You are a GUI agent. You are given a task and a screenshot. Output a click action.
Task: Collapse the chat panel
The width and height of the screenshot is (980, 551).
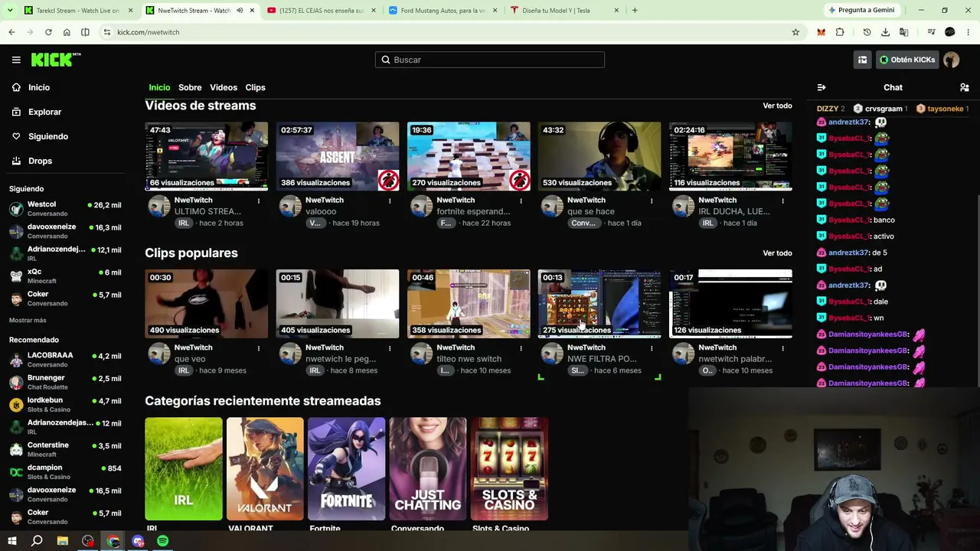[822, 87]
